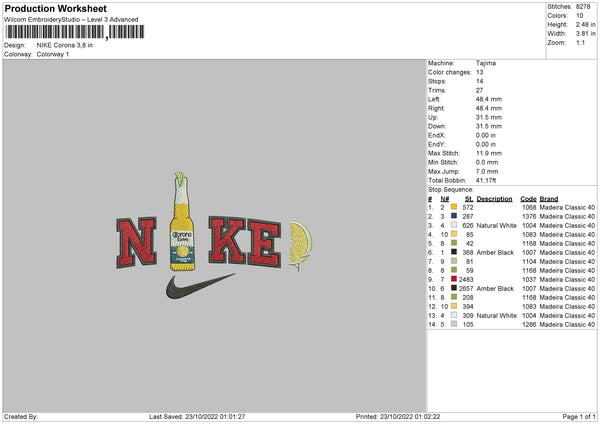
Task: Click the Brand column header
Action: click(x=549, y=198)
